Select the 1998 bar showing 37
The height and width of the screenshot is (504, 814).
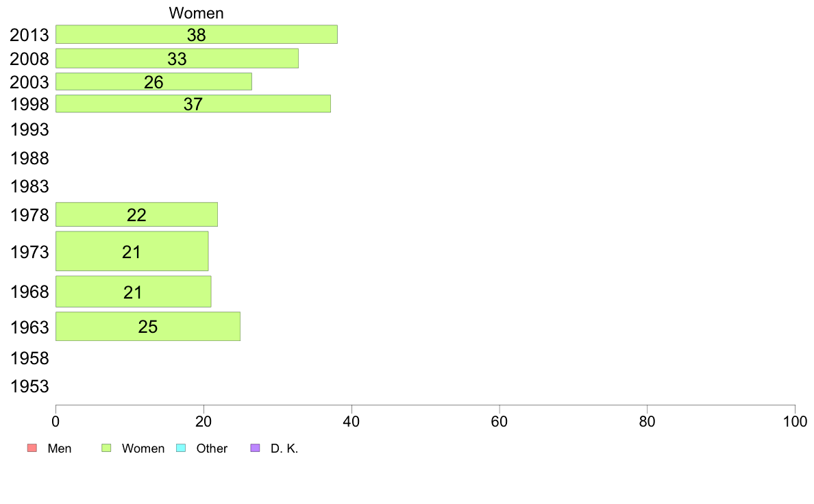(193, 104)
